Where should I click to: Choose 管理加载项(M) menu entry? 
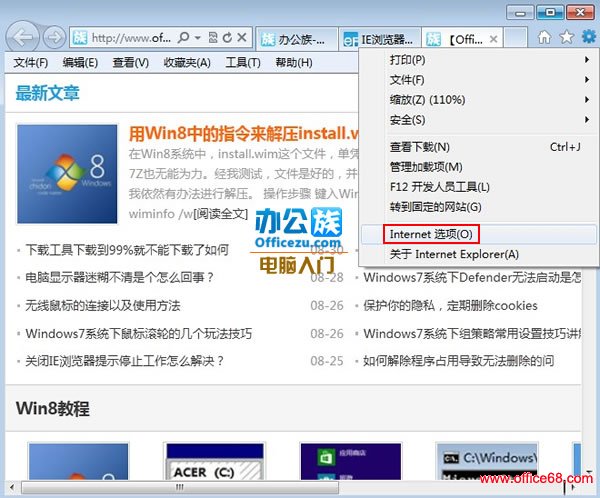479,167
